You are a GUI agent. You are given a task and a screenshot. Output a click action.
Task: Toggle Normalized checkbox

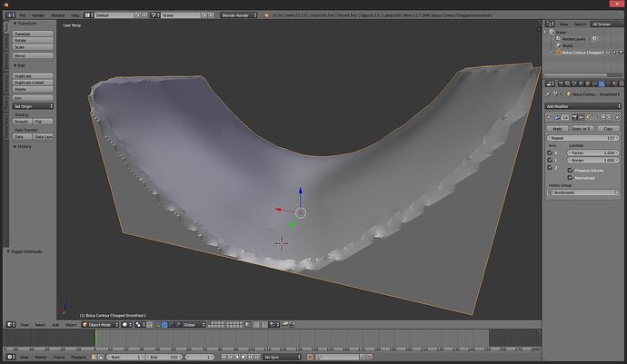point(571,177)
